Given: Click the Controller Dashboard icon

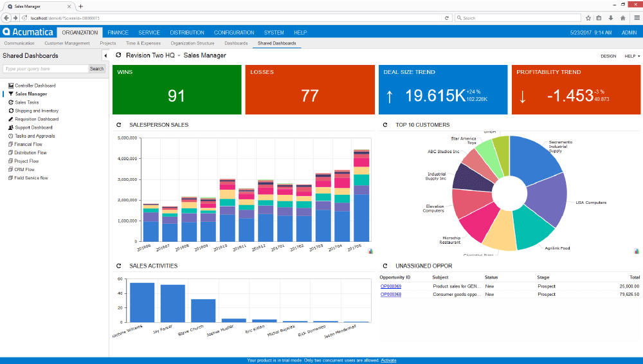Looking at the screenshot, I should 11,86.
